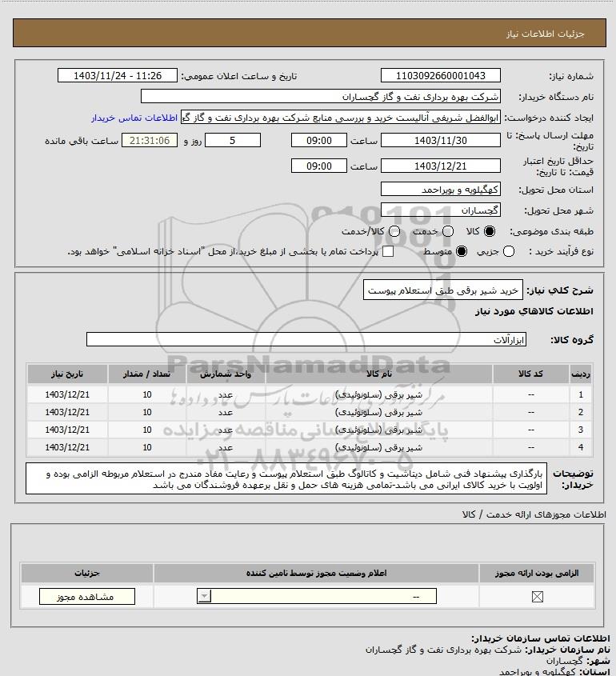
Task: Click the unit عدد in row 2
Action: coord(226,412)
